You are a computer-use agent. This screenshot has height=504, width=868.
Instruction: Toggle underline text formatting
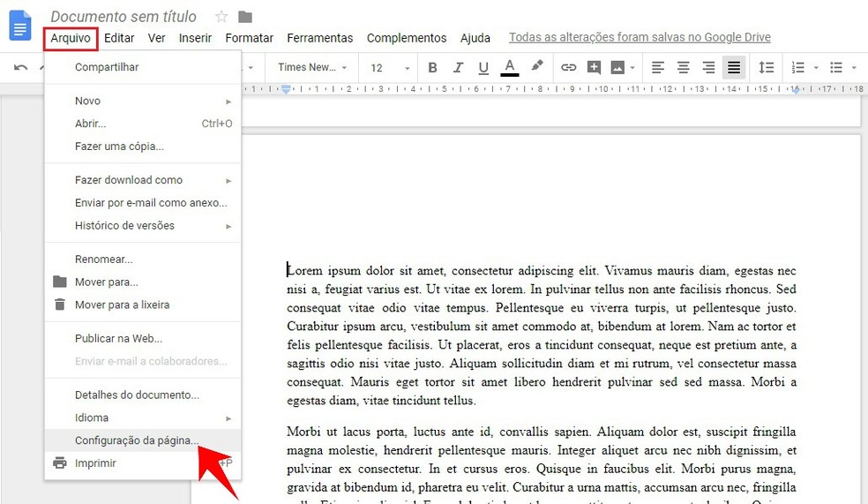pyautogui.click(x=483, y=68)
